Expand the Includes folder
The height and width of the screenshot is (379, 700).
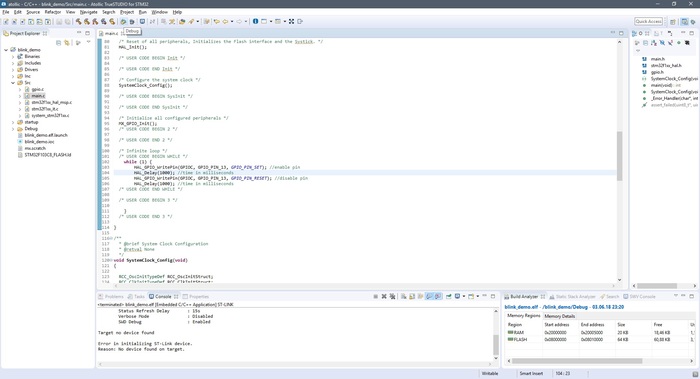pyautogui.click(x=13, y=63)
